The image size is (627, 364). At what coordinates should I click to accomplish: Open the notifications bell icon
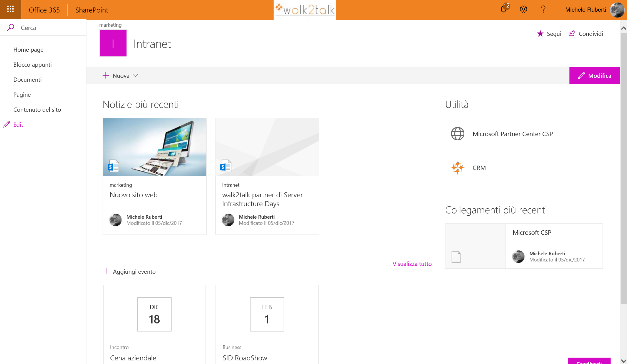[504, 9]
